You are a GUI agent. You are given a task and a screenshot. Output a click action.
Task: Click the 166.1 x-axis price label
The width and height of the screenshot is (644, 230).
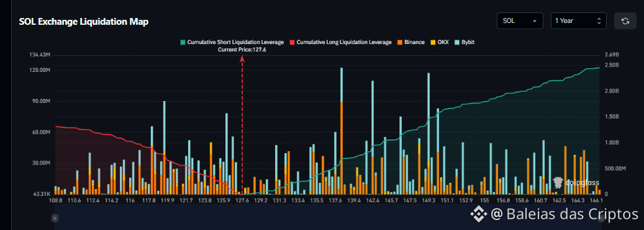[596, 201]
